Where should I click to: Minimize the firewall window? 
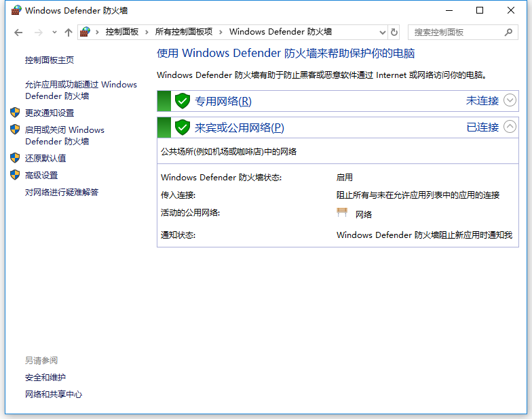[449, 11]
